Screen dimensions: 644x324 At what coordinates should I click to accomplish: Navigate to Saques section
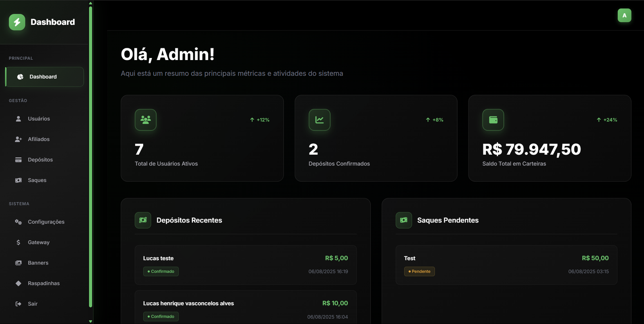tap(37, 181)
